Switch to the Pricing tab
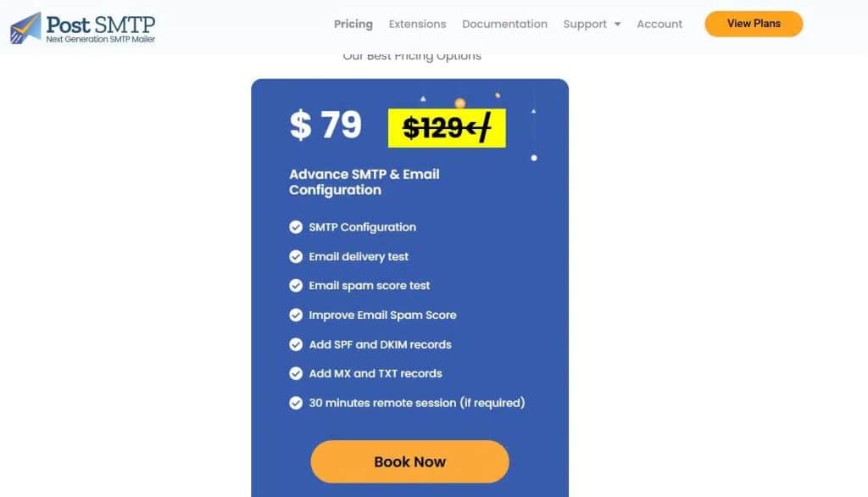Screen dimensions: 868x497 coord(353,24)
